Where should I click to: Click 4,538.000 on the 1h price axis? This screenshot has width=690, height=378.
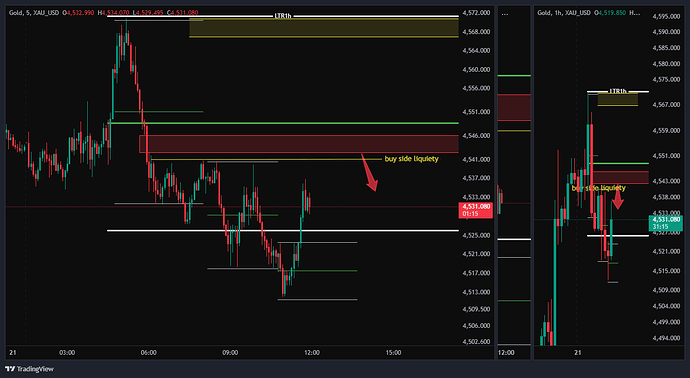pyautogui.click(x=666, y=197)
